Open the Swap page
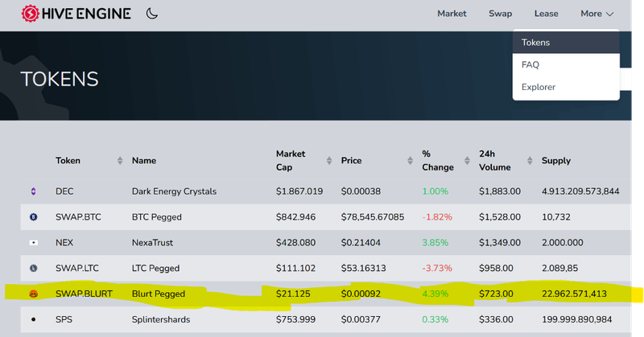 500,14
